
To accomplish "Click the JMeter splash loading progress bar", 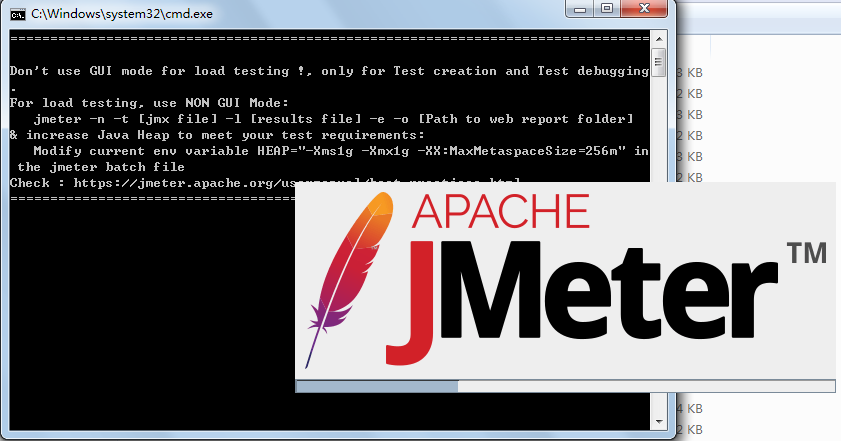I will pos(565,386).
